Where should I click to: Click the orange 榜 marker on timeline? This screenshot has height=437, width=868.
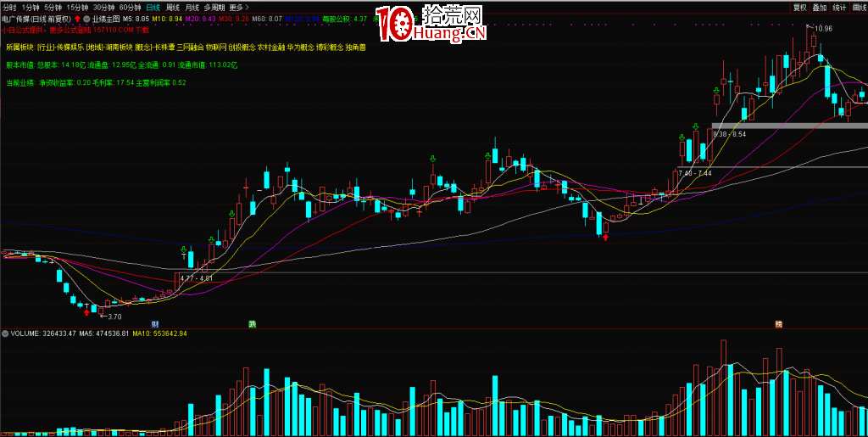(778, 323)
